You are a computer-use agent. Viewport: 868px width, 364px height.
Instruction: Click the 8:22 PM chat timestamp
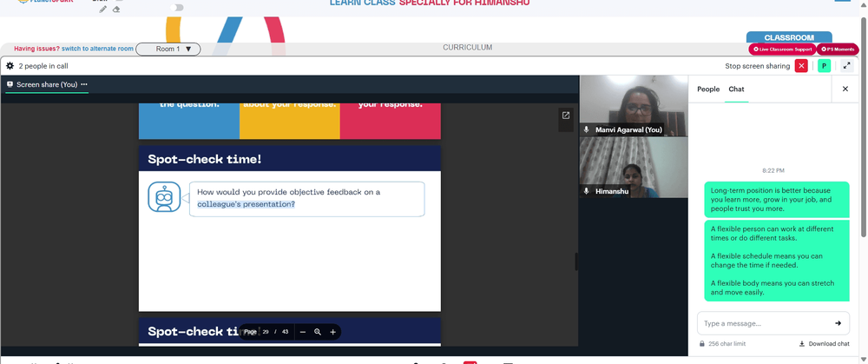[773, 170]
